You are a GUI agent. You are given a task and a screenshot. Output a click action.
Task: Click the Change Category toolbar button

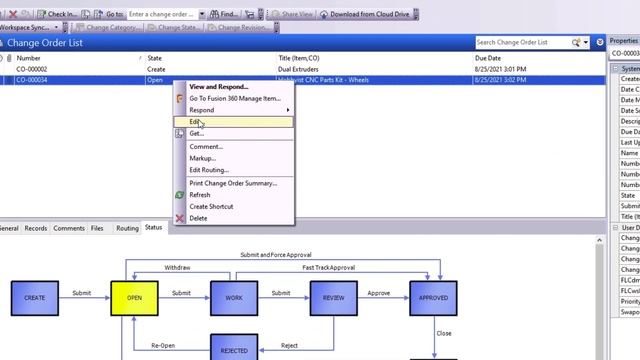[107, 27]
